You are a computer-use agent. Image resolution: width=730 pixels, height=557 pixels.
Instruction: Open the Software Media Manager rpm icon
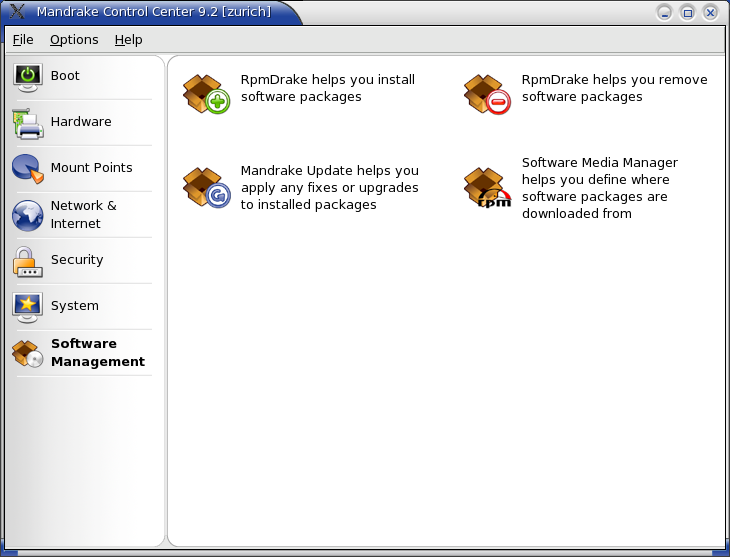pos(487,188)
